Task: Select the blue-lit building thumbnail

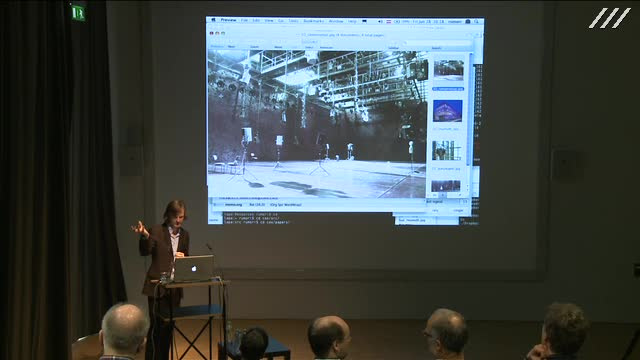Action: [448, 111]
